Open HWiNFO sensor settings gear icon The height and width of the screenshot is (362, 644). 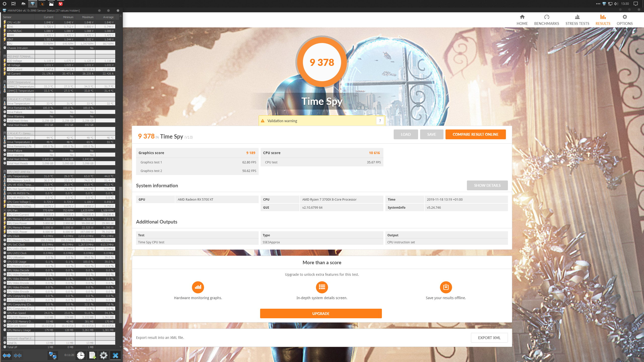(x=103, y=355)
